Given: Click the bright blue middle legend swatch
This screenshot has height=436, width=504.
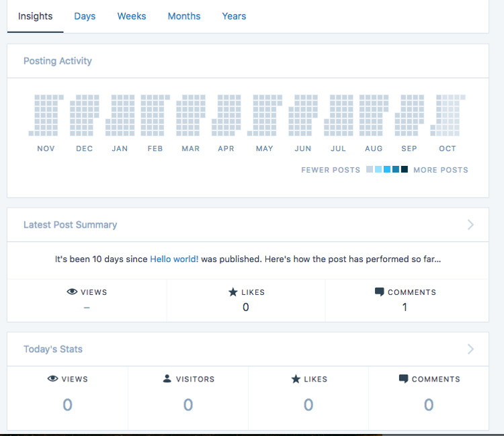Looking at the screenshot, I should 387,169.
